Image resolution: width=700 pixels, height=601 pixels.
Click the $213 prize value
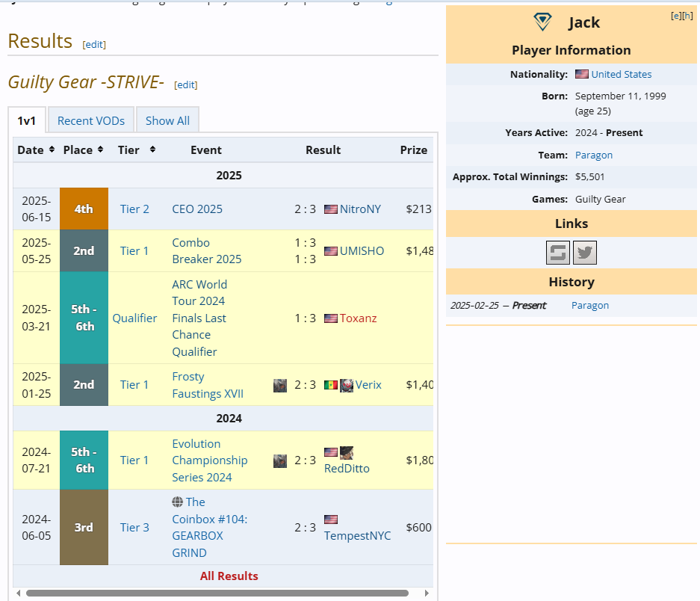click(x=419, y=209)
